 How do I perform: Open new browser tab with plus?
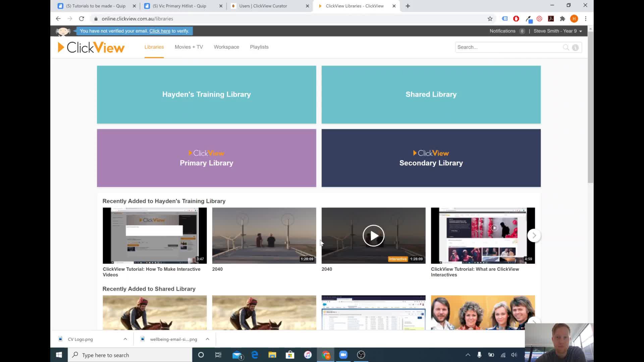[x=408, y=6]
